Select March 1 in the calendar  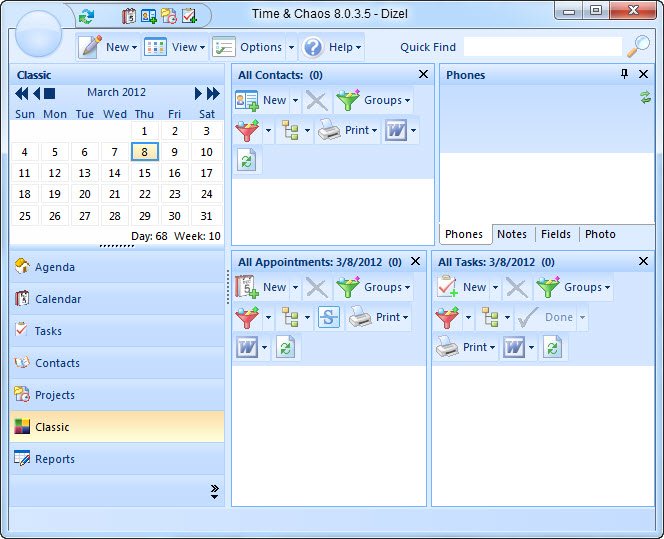(144, 131)
